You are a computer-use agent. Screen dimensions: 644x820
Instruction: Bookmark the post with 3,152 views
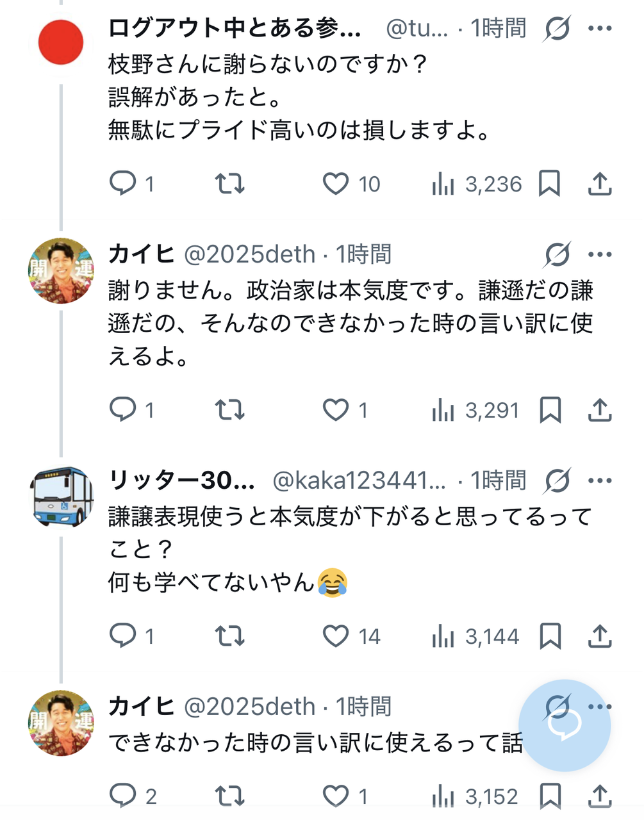pyautogui.click(x=550, y=796)
